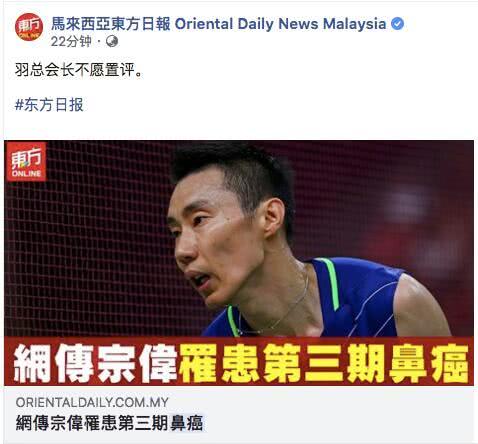Click the globe public privacy icon

pos(112,42)
